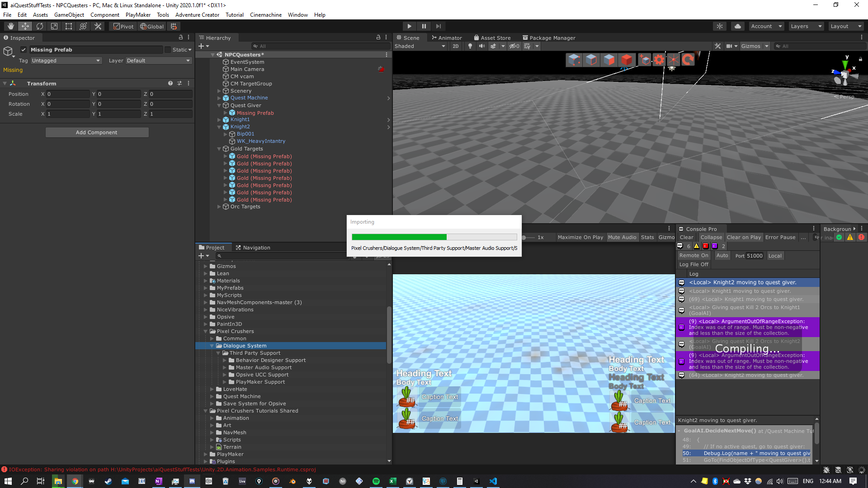
Task: Toggle scene audio speaker icon
Action: (482, 46)
